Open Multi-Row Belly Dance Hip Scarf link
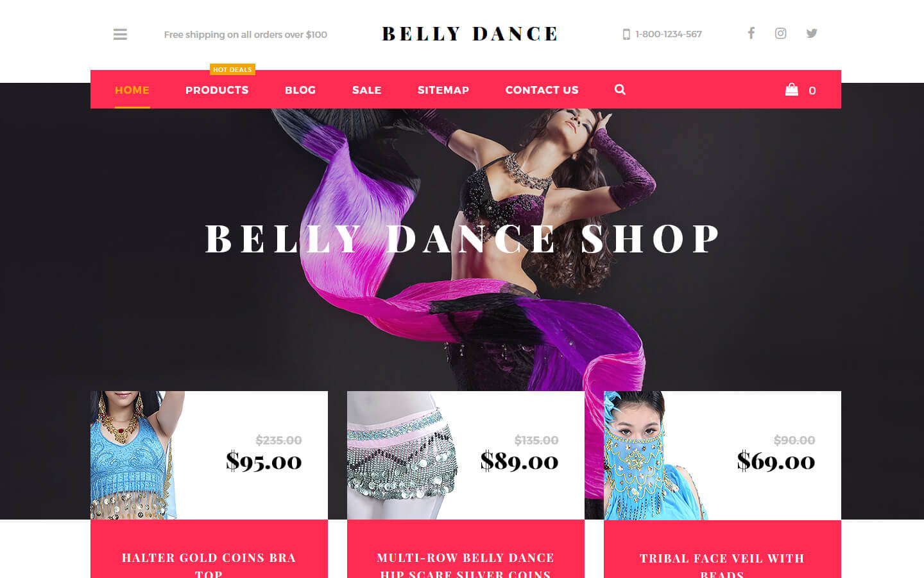 (x=466, y=565)
